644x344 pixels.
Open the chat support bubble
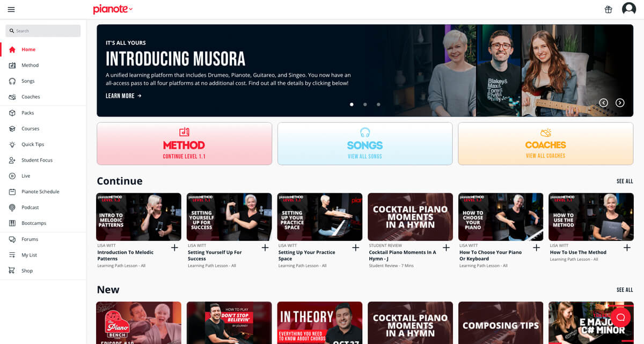tap(620, 317)
